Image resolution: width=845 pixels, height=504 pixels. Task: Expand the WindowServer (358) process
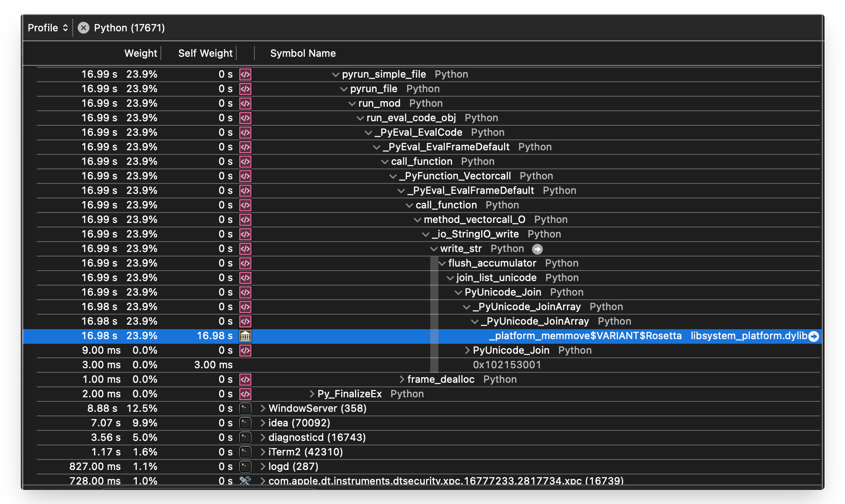coord(263,408)
